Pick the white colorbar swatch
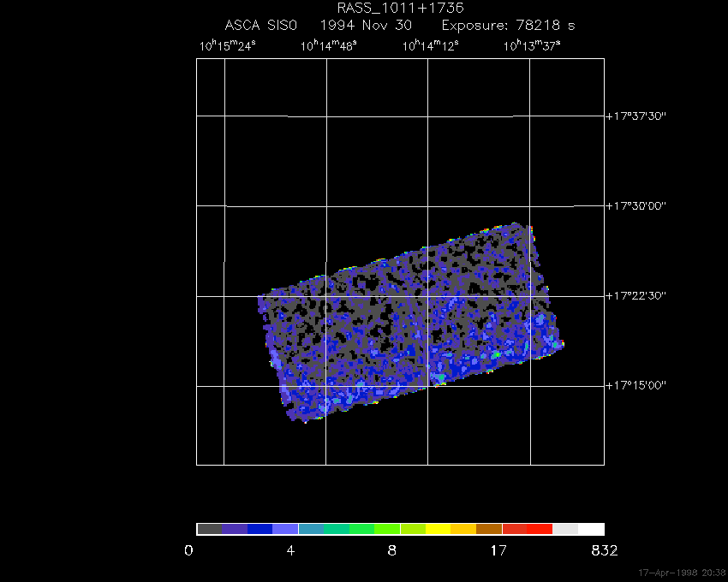 (591, 529)
